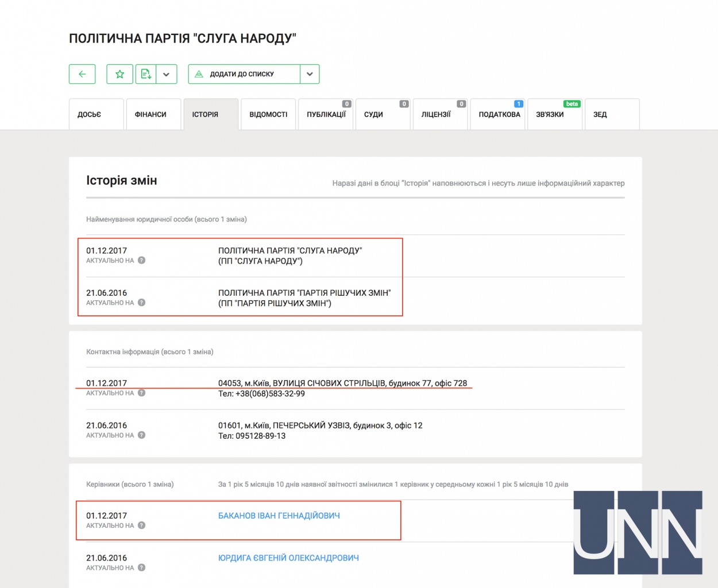Open the ЗЕД tab
This screenshot has width=718, height=588.
[x=612, y=114]
